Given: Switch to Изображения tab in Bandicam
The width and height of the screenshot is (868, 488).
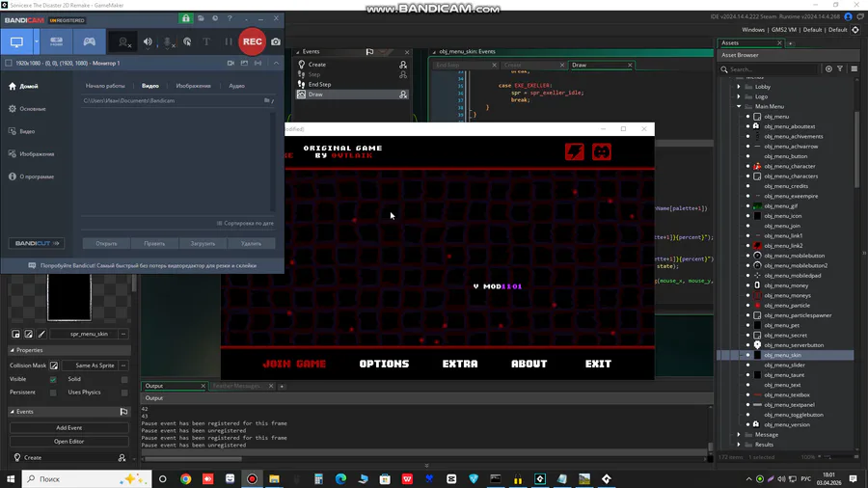Looking at the screenshot, I should (193, 86).
